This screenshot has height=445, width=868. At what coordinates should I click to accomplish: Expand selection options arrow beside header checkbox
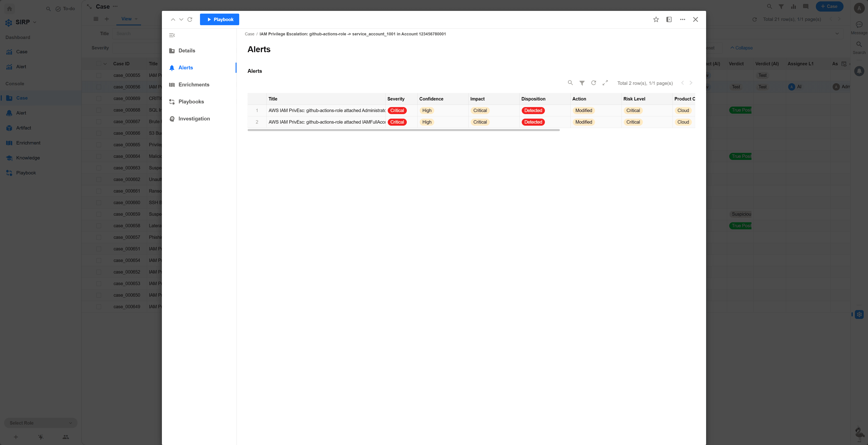tap(105, 64)
